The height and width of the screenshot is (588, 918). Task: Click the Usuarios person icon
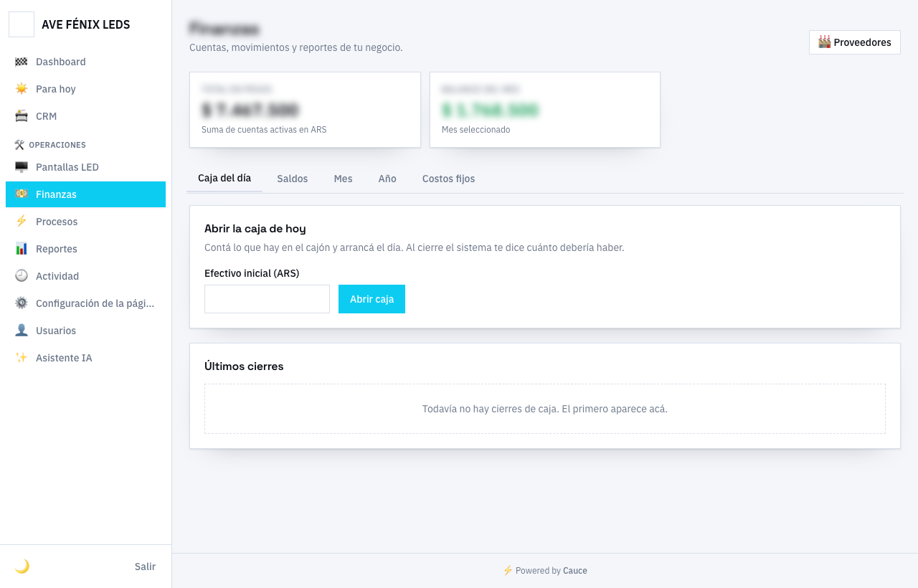22,331
